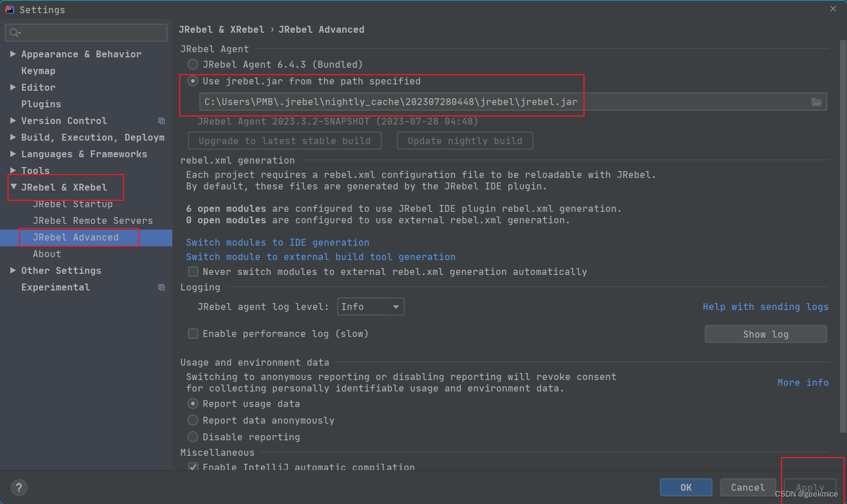Click the search magnifier icon in settings search

coord(15,33)
